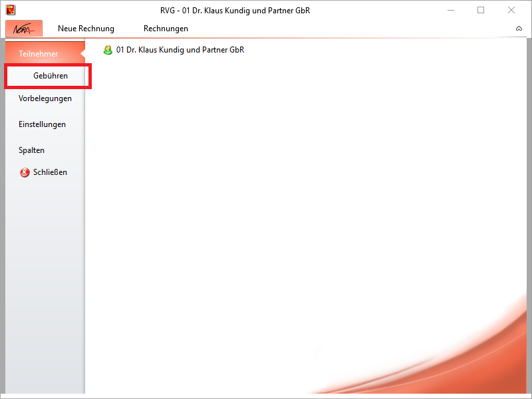Choose the Spalten sidebar entry
Image resolution: width=532 pixels, height=399 pixels.
pyautogui.click(x=31, y=150)
